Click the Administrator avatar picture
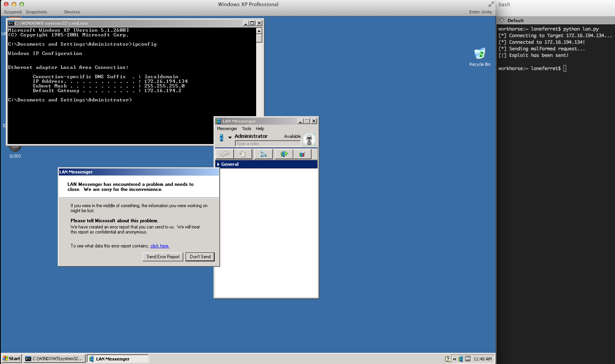 point(309,139)
